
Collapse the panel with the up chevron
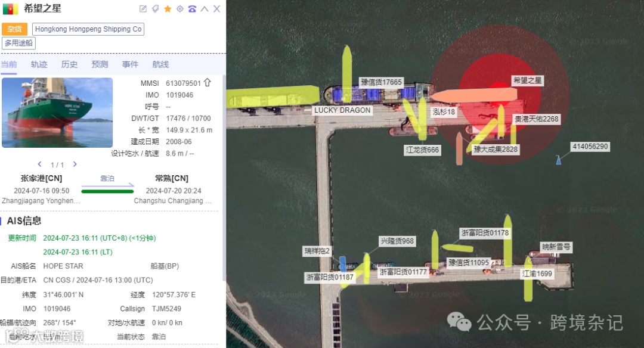click(x=205, y=8)
